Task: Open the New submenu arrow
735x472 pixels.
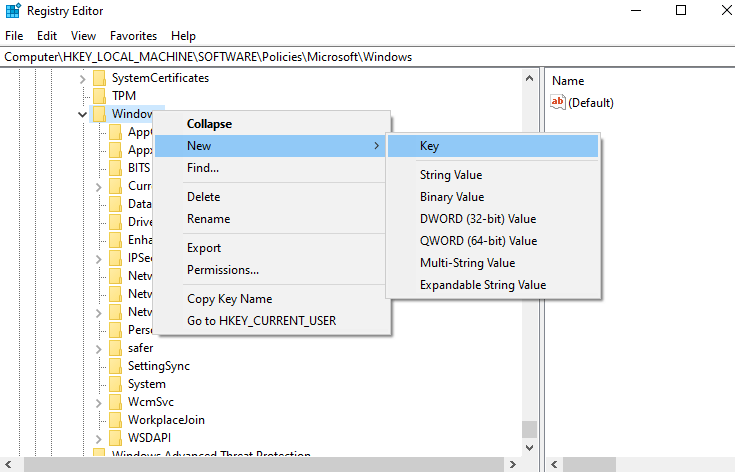Action: pyautogui.click(x=376, y=146)
